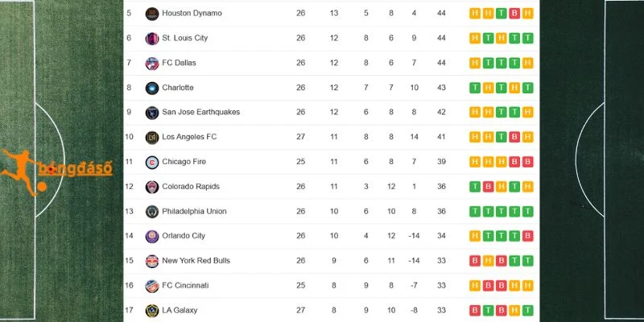This screenshot has height=322, width=644.
Task: Click the San Jose Earthquakes crest
Action: click(152, 113)
